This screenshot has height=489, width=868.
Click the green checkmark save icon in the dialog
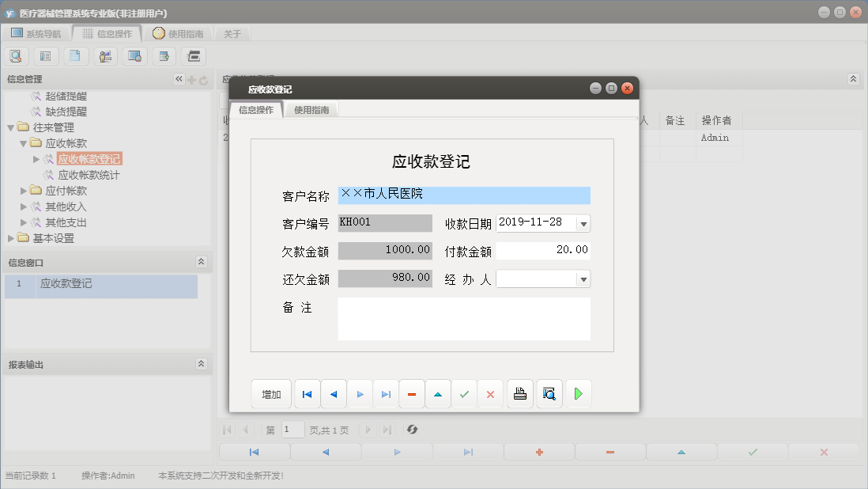(464, 393)
